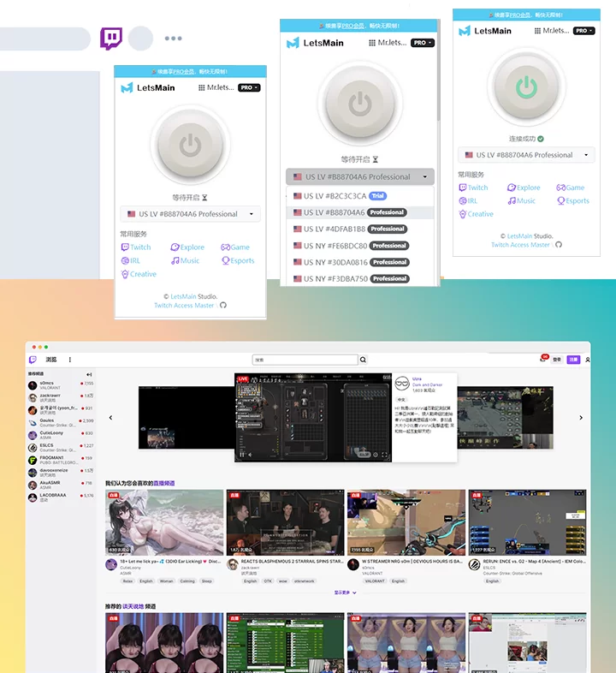616x673 pixels.
Task: Open the Creative service in the connected right popup
Action: coord(477,214)
